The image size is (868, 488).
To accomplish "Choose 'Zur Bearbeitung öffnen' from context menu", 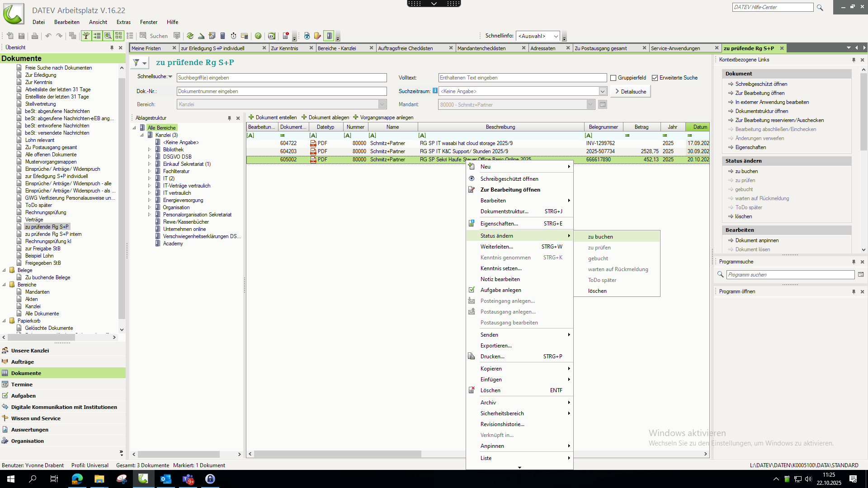I will 510,190.
